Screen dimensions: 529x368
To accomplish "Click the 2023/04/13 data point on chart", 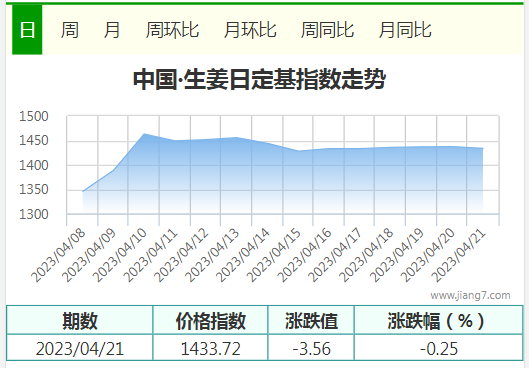I will click(236, 137).
